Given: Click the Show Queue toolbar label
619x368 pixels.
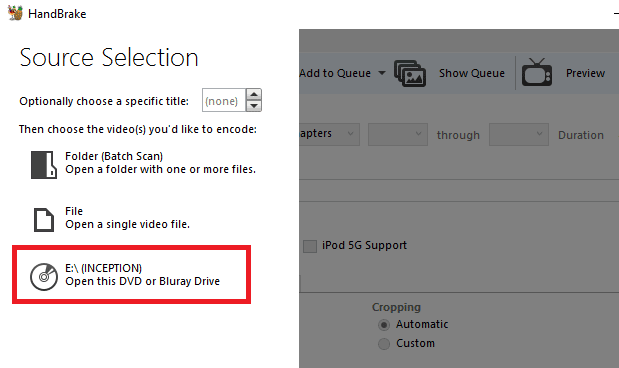Looking at the screenshot, I should click(x=472, y=73).
